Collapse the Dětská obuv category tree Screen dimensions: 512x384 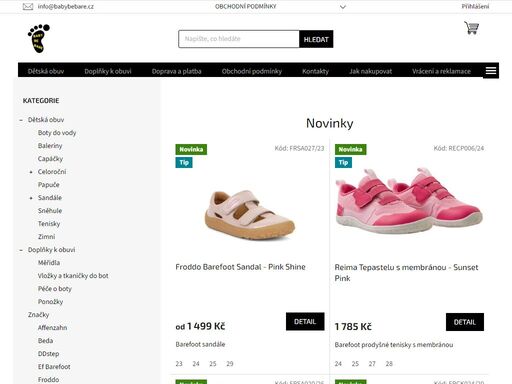coord(21,120)
